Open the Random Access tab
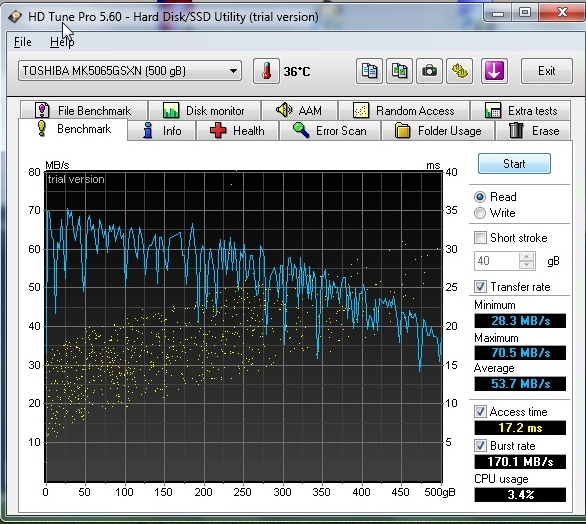The height and width of the screenshot is (524, 586). coord(404,111)
